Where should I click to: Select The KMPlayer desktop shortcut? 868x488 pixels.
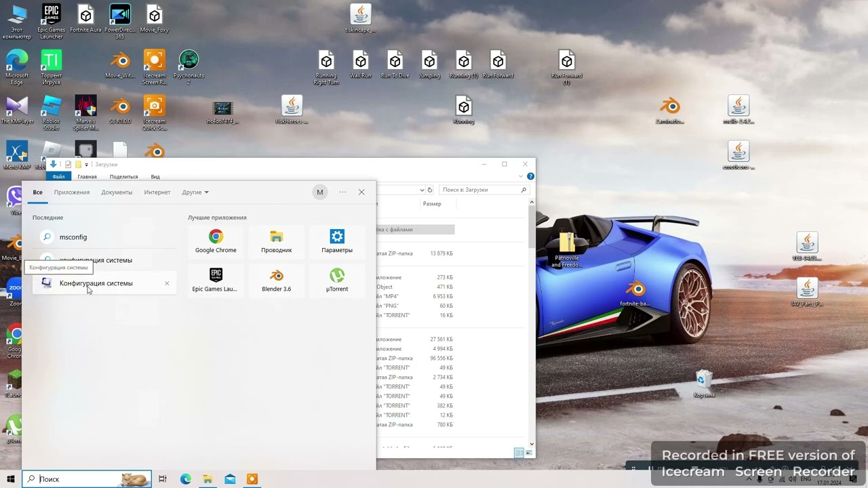point(17,110)
